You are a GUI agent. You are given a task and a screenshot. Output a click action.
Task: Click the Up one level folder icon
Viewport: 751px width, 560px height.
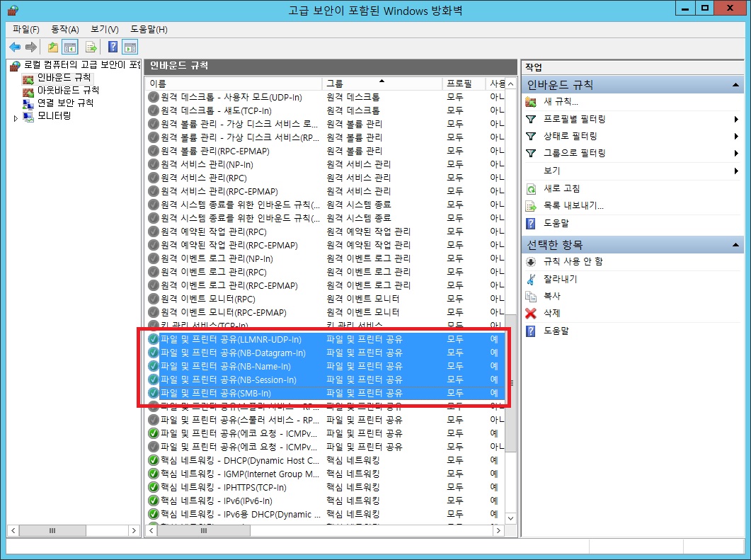(52, 47)
